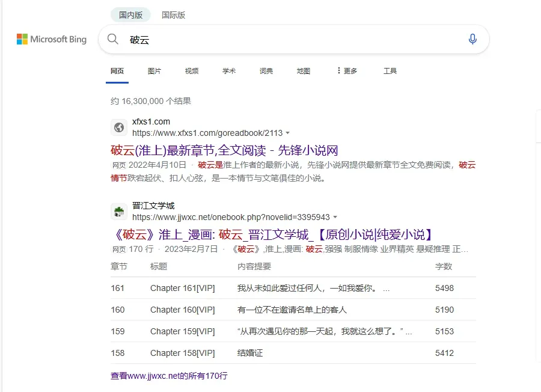Open the 工具 search tools
This screenshot has height=392, width=541.
(x=390, y=71)
